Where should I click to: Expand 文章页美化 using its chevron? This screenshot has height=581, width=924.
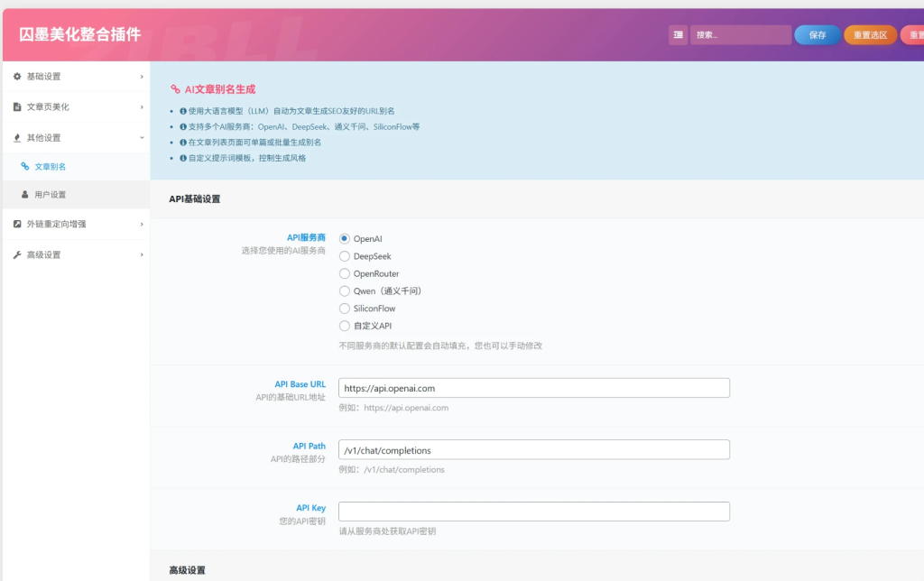[x=142, y=107]
